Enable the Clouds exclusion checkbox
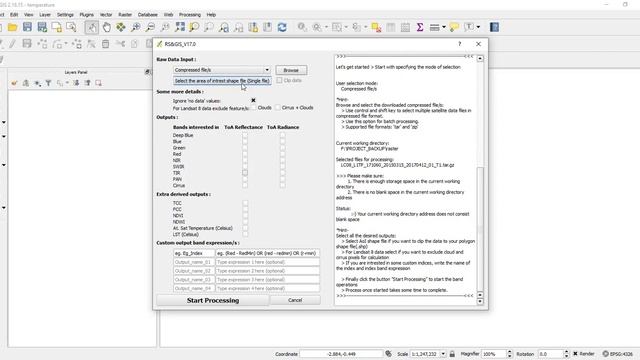Viewport: 640px width, 360px height. pyautogui.click(x=254, y=107)
